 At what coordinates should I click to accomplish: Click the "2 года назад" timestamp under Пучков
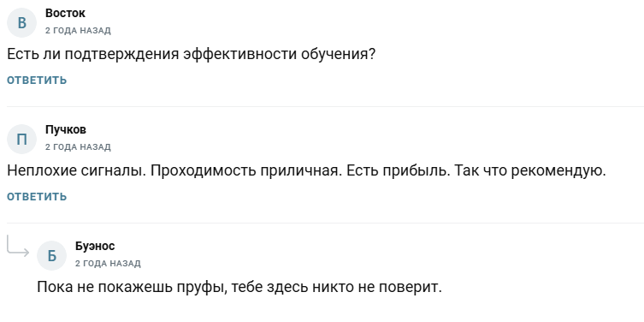pos(78,147)
